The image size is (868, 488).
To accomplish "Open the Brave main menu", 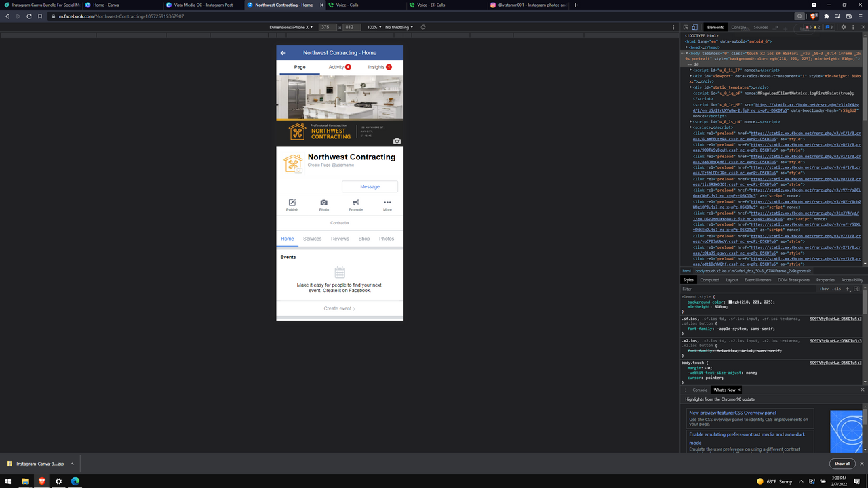I will click(861, 16).
